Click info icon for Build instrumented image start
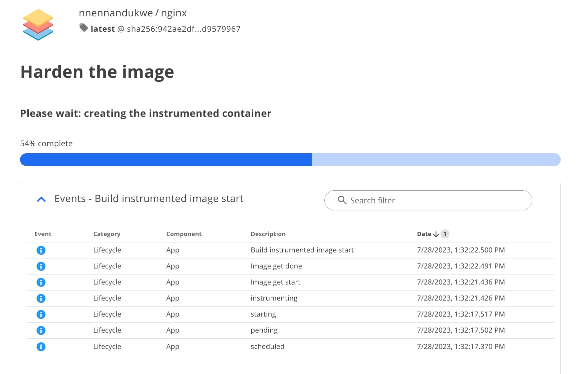The width and height of the screenshot is (588, 374). (x=41, y=250)
